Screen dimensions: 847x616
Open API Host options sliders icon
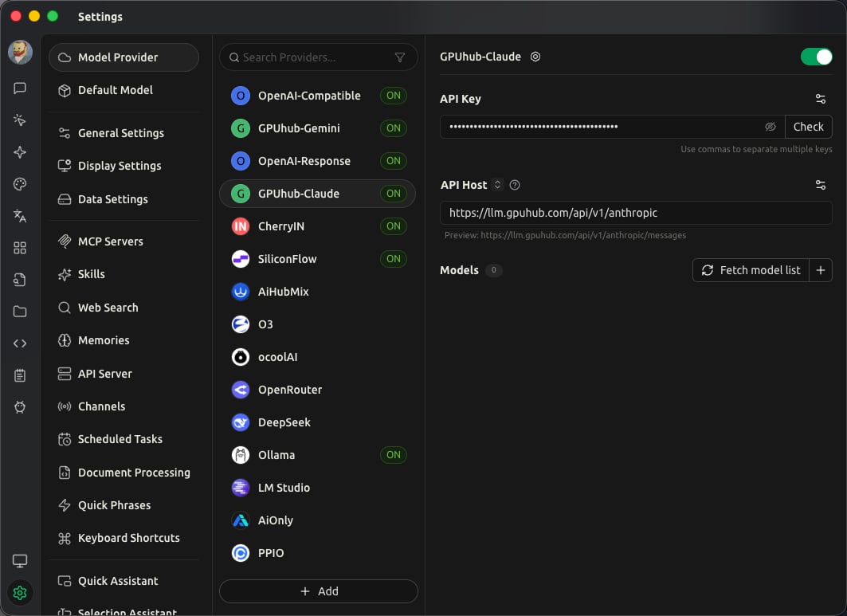(821, 185)
